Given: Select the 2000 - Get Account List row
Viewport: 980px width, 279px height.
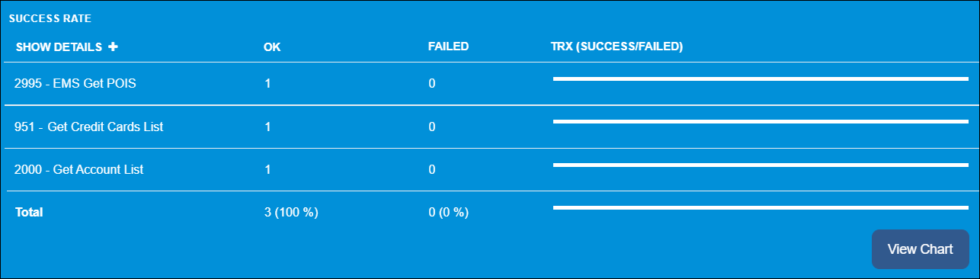Looking at the screenshot, I should [490, 169].
